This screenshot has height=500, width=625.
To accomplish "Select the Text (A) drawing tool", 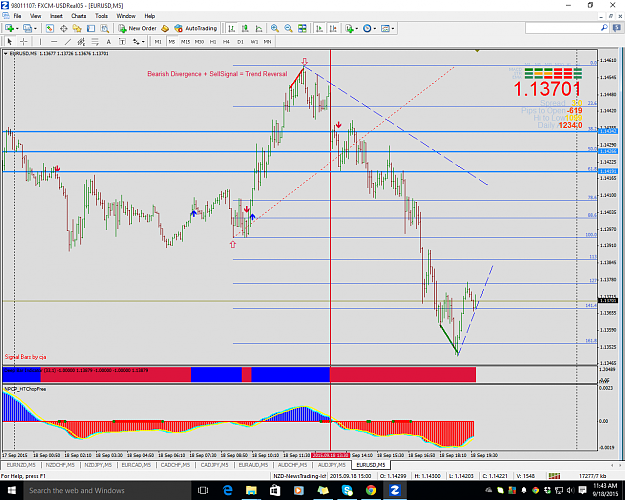I will pos(108,41).
